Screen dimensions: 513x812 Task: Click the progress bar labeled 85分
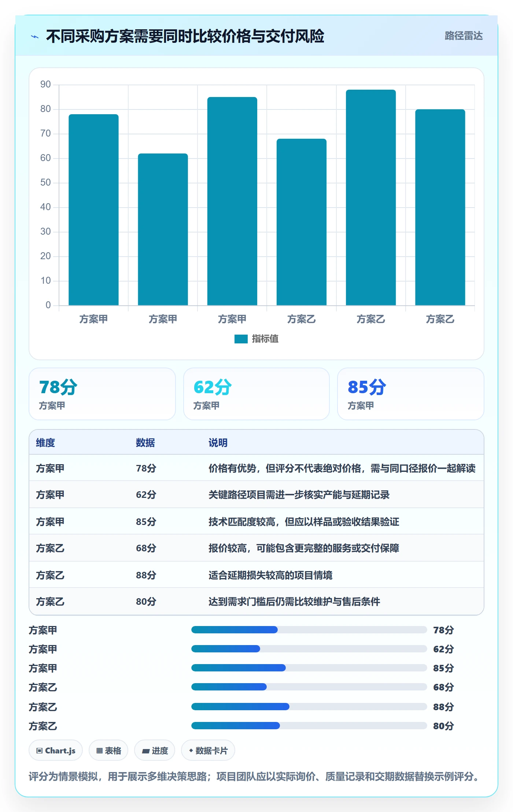click(x=309, y=668)
